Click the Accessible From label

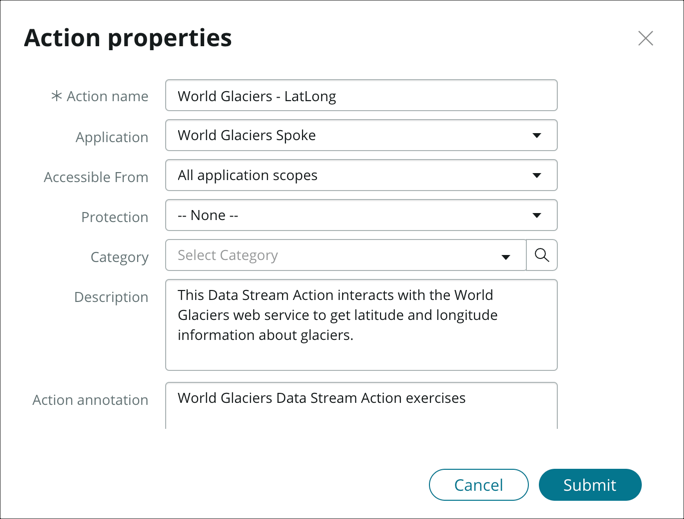(96, 177)
